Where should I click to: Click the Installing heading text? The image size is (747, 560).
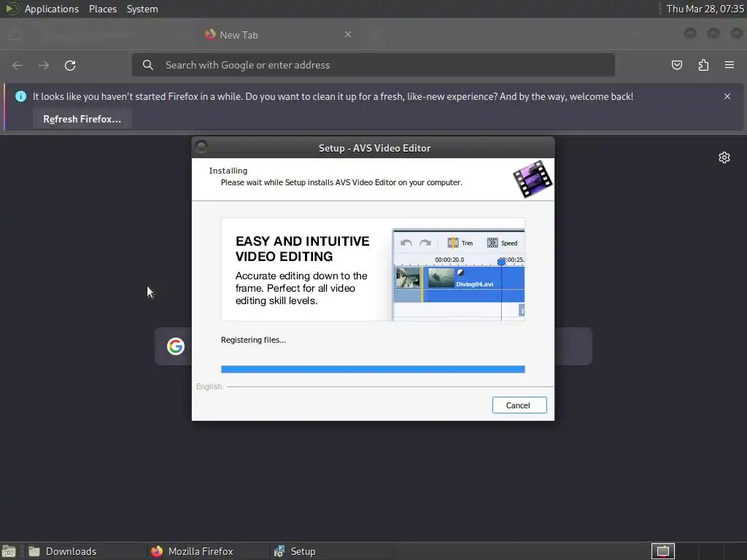pos(228,171)
